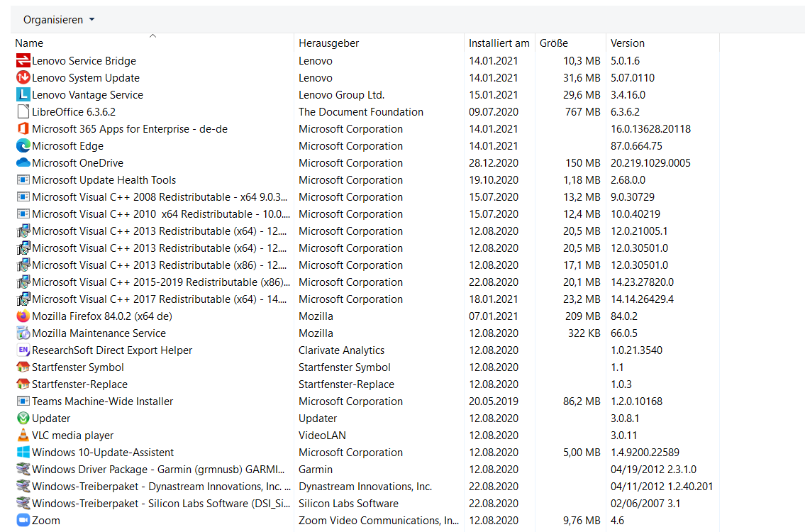Click the Visual C++ 2017 Redistributable icon

click(x=23, y=299)
